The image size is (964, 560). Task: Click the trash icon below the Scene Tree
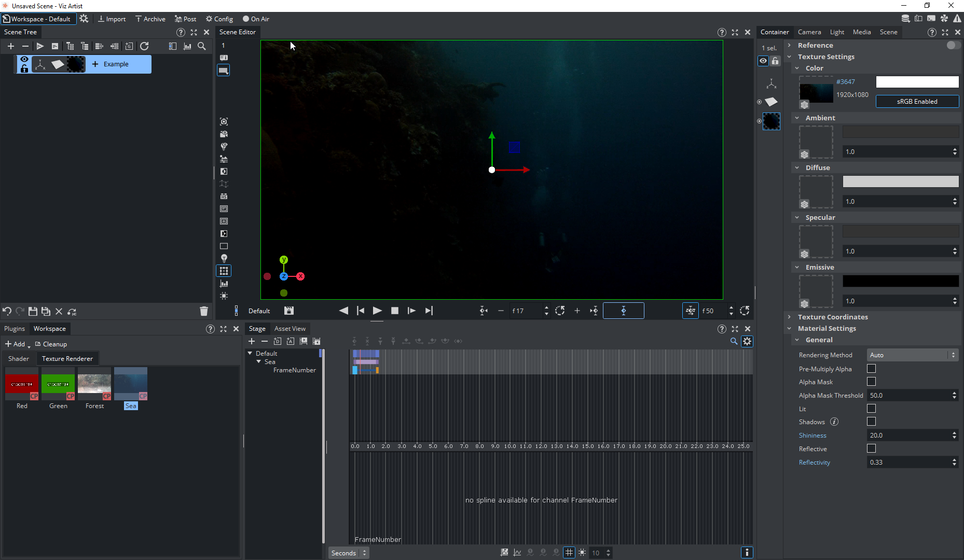click(203, 311)
